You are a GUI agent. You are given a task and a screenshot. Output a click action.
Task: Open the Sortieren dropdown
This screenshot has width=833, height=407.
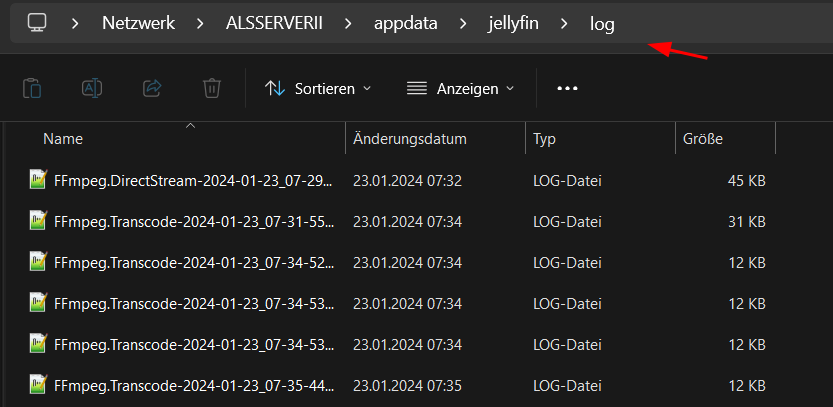point(318,88)
